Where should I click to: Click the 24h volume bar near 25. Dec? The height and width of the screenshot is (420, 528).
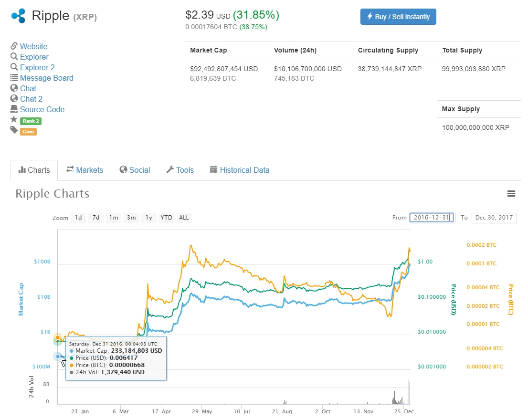click(x=409, y=392)
